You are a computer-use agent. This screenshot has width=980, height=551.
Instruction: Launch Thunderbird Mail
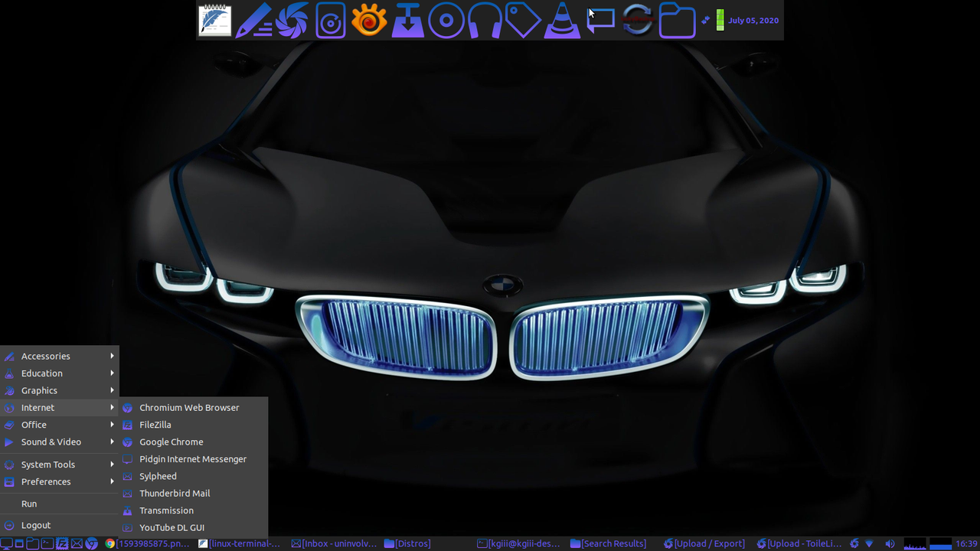tap(194, 494)
